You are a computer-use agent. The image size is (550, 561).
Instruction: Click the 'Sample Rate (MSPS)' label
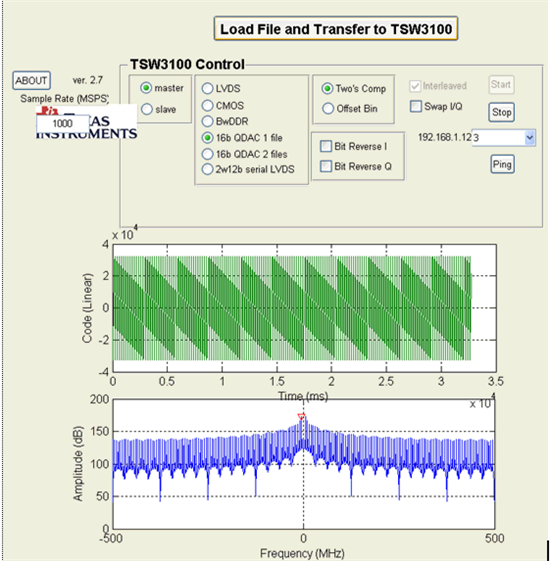tap(64, 98)
